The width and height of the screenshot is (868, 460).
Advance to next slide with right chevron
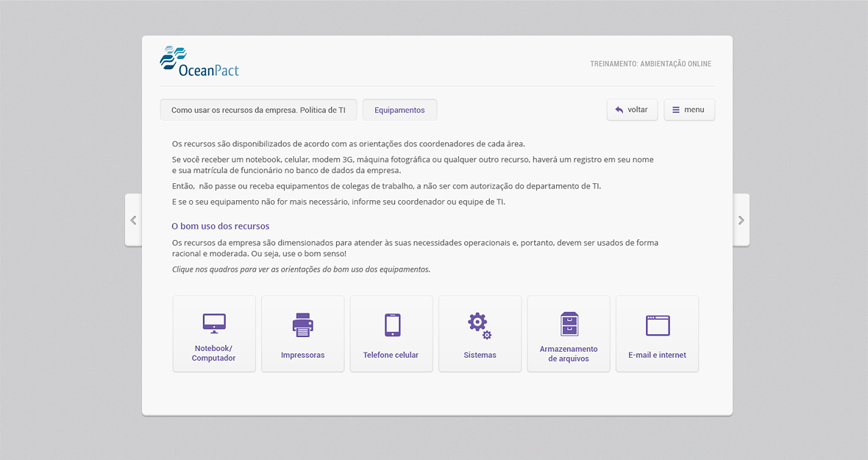741,220
